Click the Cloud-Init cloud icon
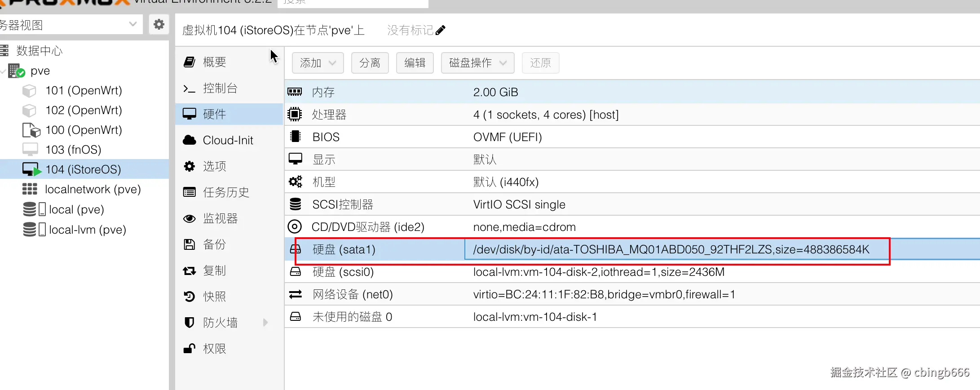 click(x=190, y=140)
